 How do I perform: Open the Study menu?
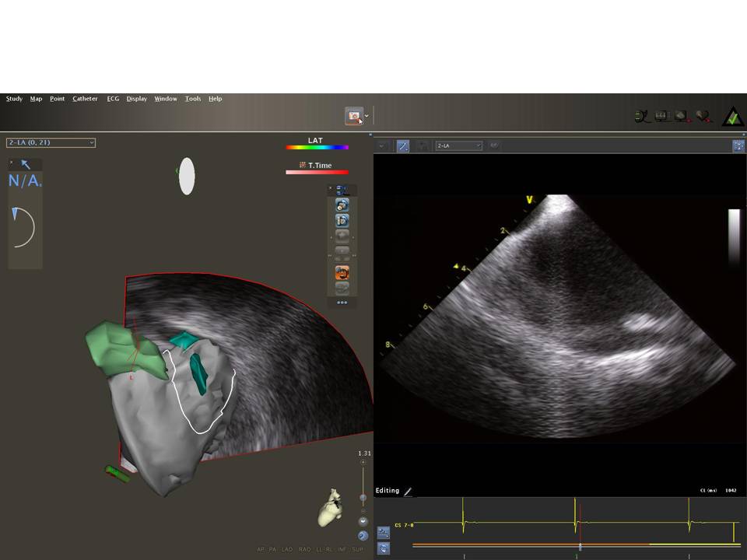pyautogui.click(x=14, y=99)
